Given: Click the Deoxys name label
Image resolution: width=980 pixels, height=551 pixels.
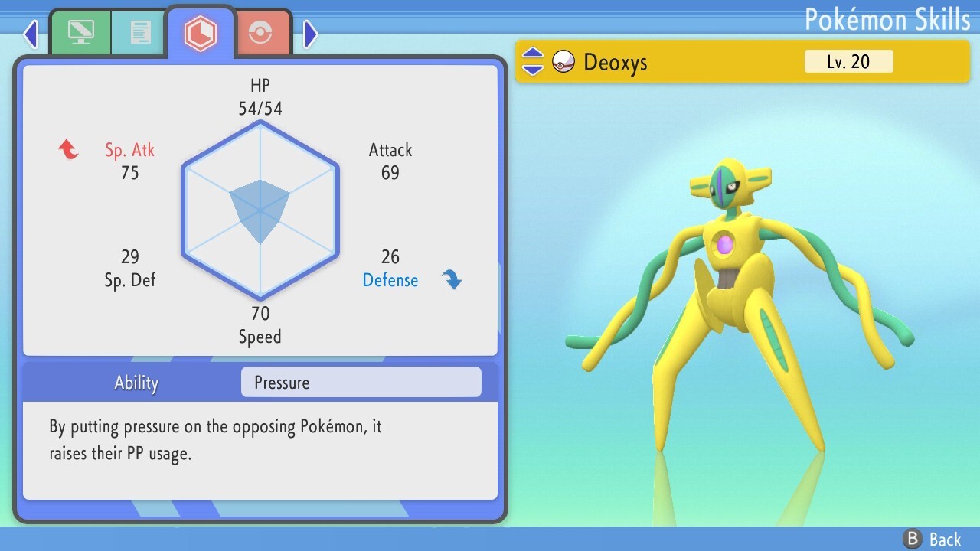Looking at the screenshot, I should coord(615,63).
